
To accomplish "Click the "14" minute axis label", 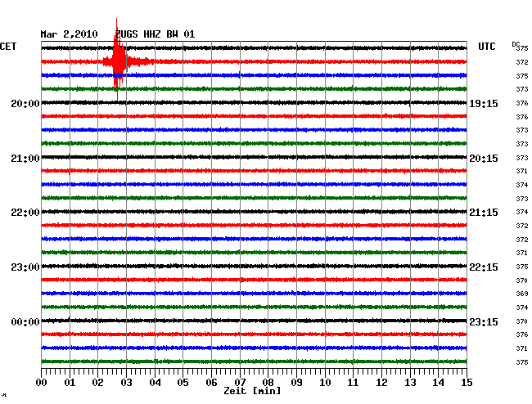I will 439,382.
